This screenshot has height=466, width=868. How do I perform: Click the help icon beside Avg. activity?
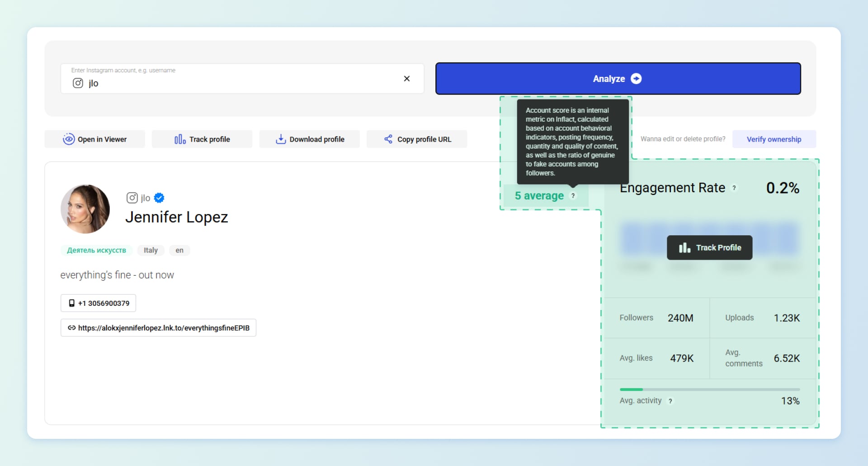click(x=670, y=401)
